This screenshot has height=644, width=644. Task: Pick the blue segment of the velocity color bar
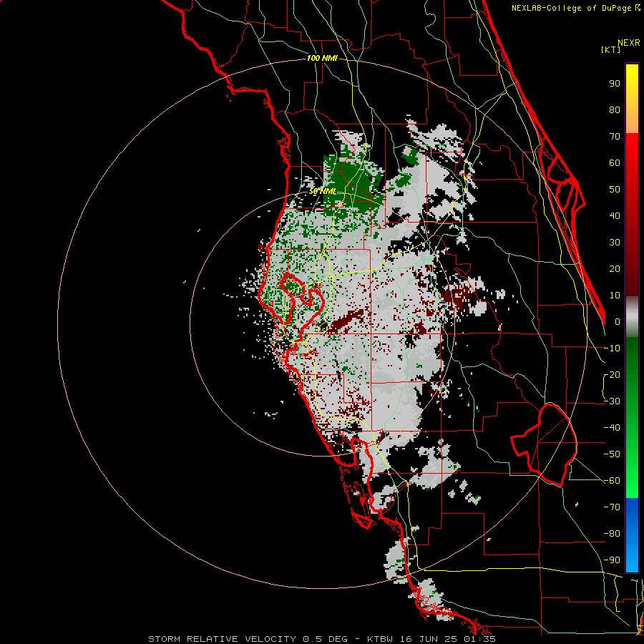point(632,535)
